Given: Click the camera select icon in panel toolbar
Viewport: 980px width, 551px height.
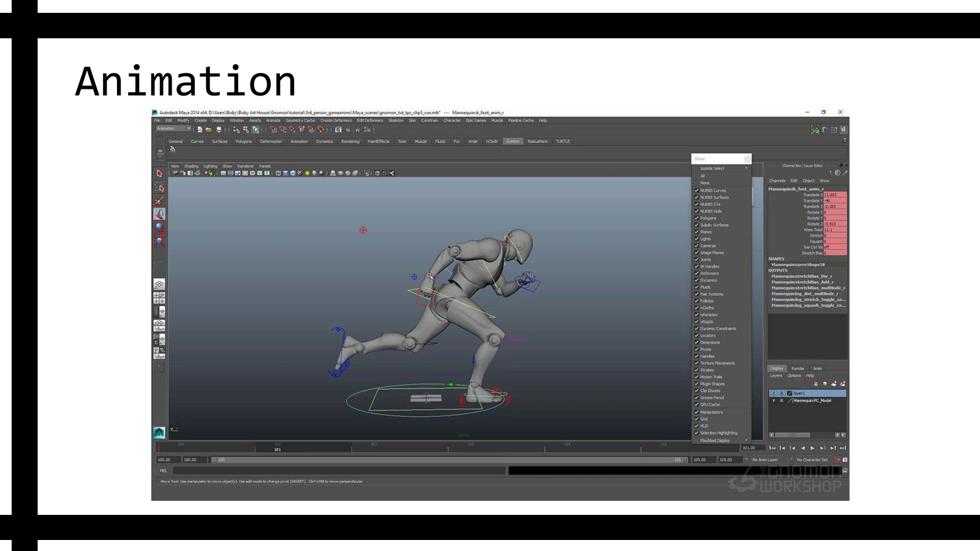Looking at the screenshot, I should pos(175,173).
